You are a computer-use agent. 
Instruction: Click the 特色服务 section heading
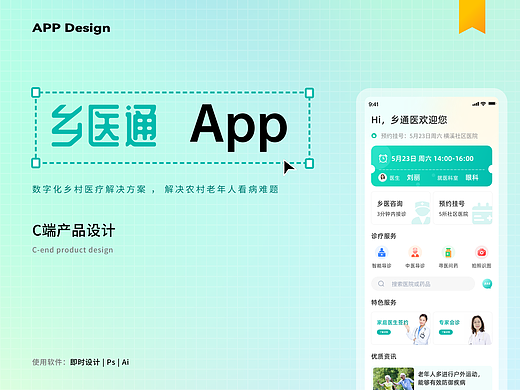384,302
